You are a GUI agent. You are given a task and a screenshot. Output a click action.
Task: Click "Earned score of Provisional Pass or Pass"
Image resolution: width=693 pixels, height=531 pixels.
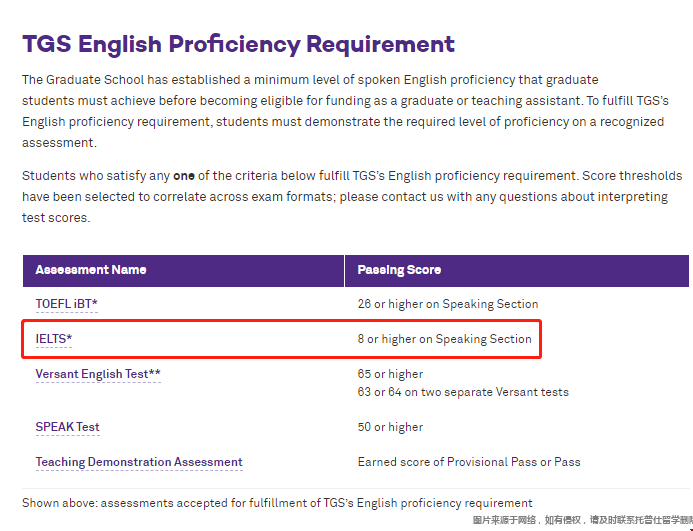(x=468, y=462)
